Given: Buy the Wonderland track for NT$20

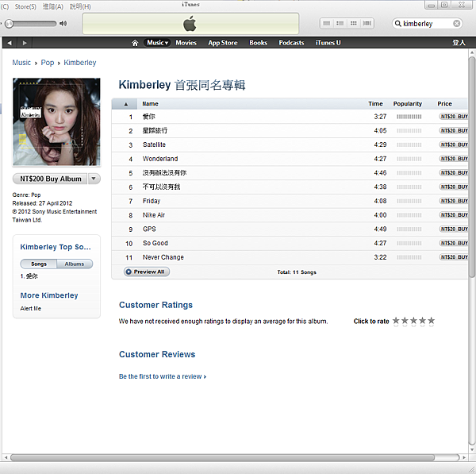Looking at the screenshot, I should tap(454, 159).
